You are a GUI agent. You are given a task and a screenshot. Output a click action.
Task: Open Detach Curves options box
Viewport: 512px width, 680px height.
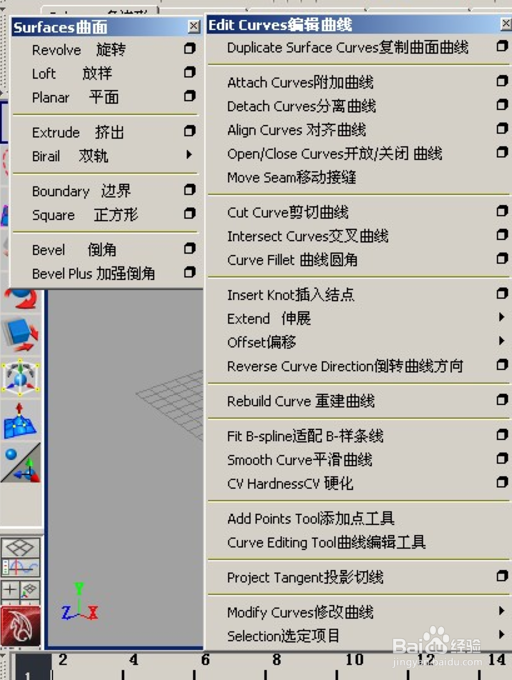click(502, 105)
